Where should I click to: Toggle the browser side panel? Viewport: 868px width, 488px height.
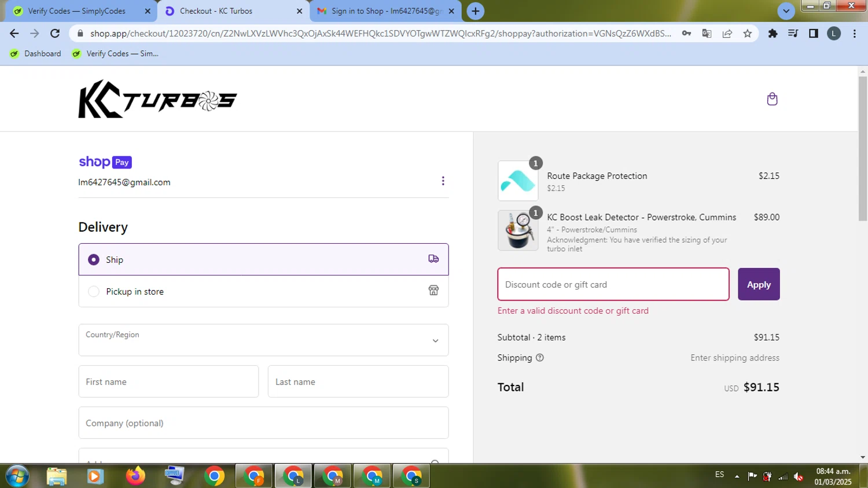[x=814, y=34]
